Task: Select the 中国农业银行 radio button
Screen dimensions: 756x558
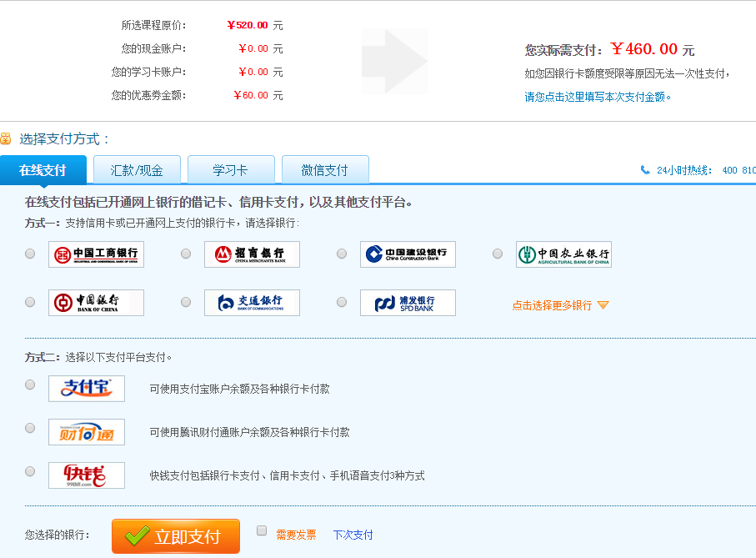Action: click(498, 254)
